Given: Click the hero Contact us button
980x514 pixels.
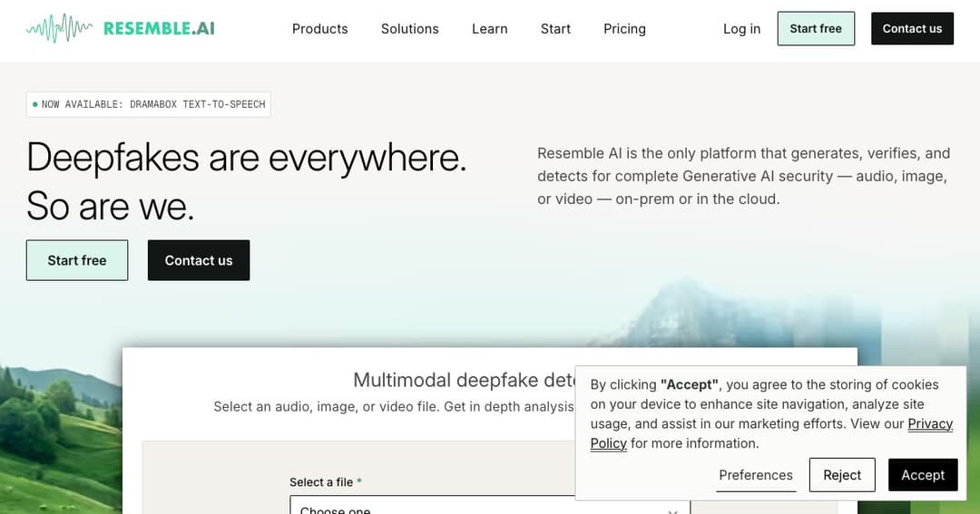Looking at the screenshot, I should (199, 260).
